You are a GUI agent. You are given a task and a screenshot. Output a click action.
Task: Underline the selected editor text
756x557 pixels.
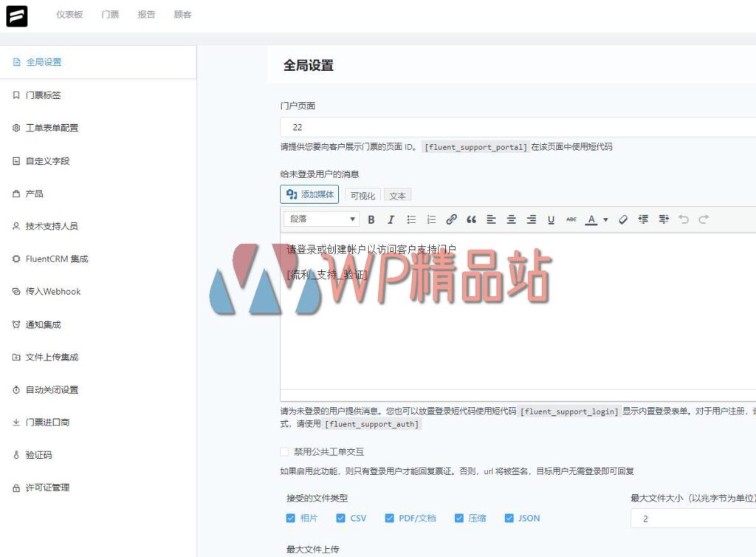(551, 219)
